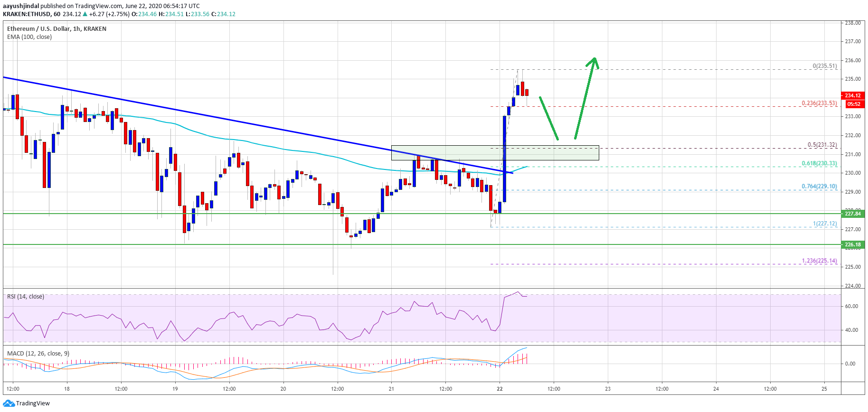Click the 'aayushjindal' author name in header
The height and width of the screenshot is (412, 868).
21,6
